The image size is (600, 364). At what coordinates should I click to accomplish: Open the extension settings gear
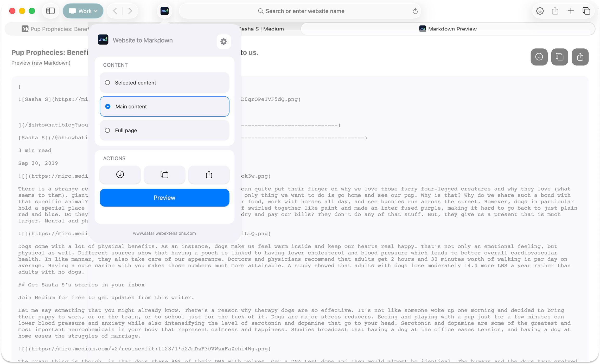click(224, 41)
